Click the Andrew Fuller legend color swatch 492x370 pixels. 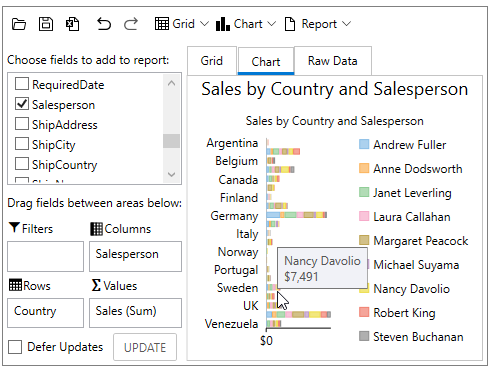pos(364,144)
